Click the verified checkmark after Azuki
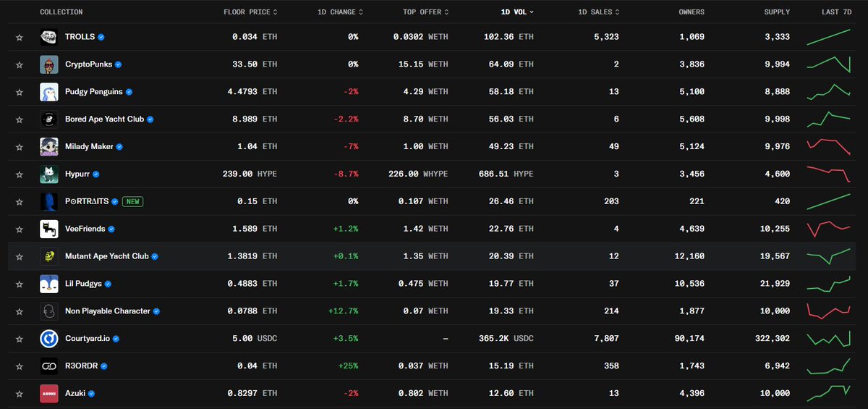The height and width of the screenshot is (409, 868). coord(92,394)
